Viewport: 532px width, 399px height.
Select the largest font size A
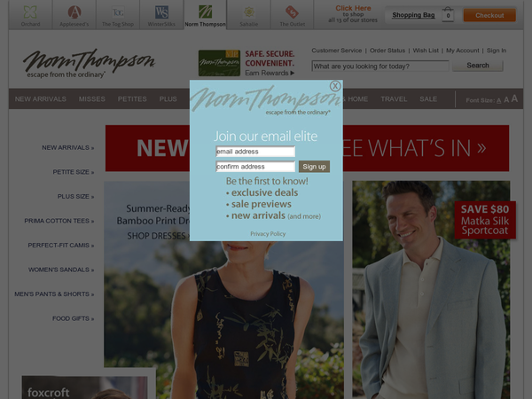(x=514, y=98)
